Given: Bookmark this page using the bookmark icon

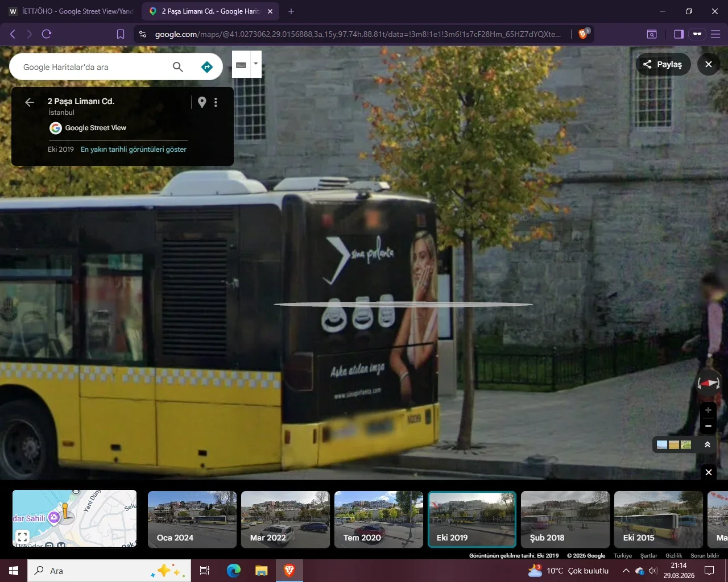Looking at the screenshot, I should [x=121, y=34].
